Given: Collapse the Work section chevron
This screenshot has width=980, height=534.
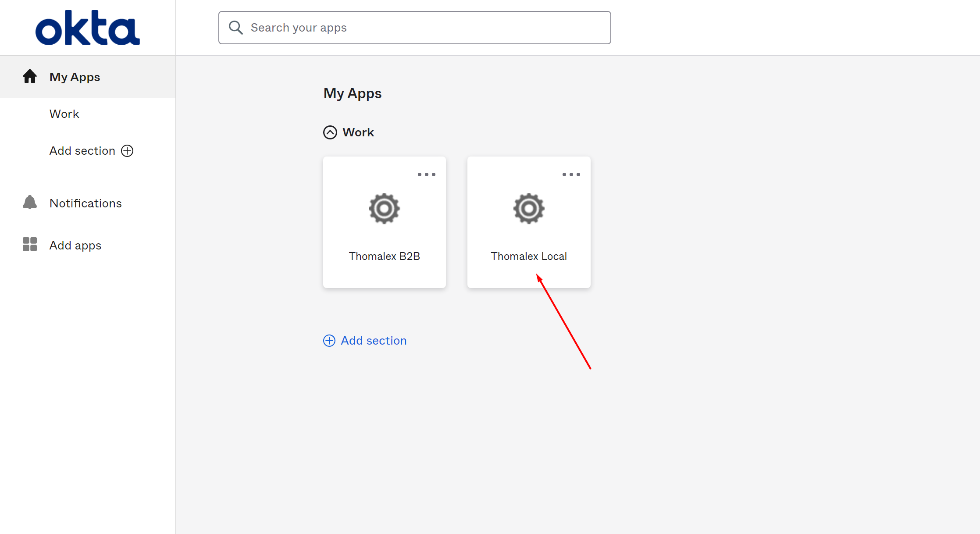Looking at the screenshot, I should point(330,132).
